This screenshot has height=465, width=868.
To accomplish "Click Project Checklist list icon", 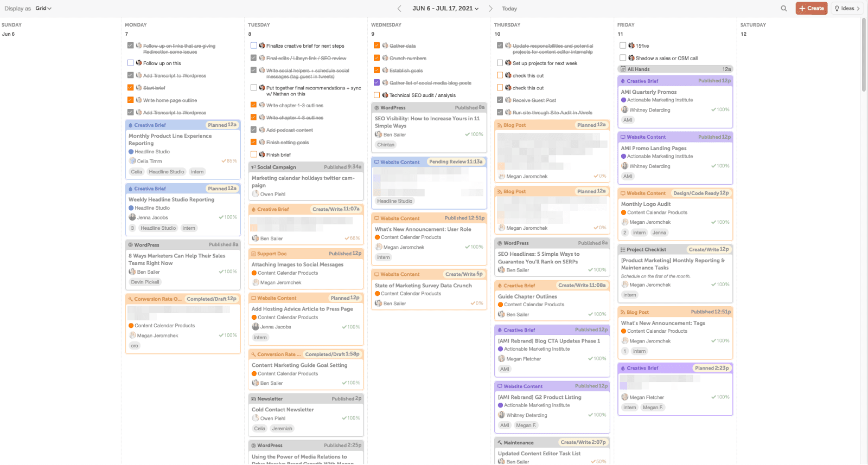I will pyautogui.click(x=623, y=250).
